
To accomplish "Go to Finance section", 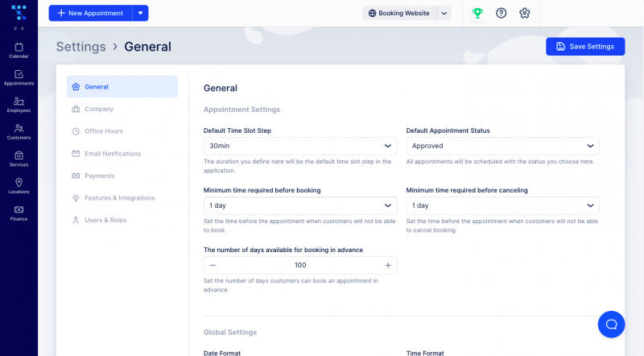I will (19, 213).
